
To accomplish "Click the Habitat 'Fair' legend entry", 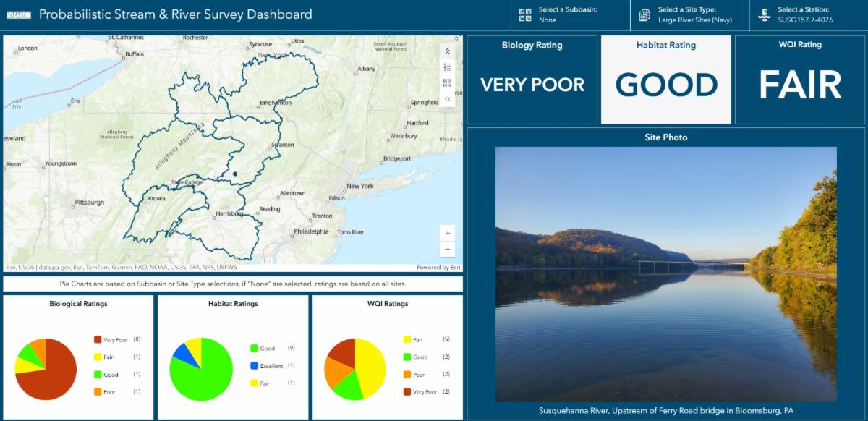I will point(273,383).
